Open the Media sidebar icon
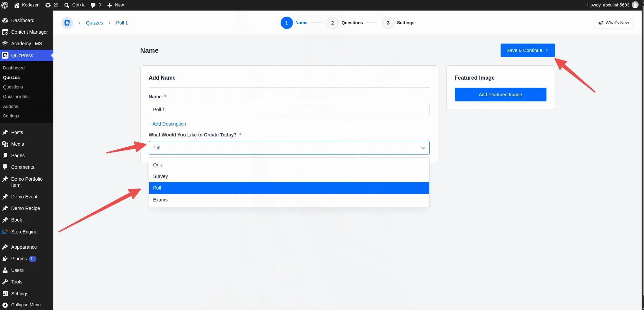 tap(5, 144)
